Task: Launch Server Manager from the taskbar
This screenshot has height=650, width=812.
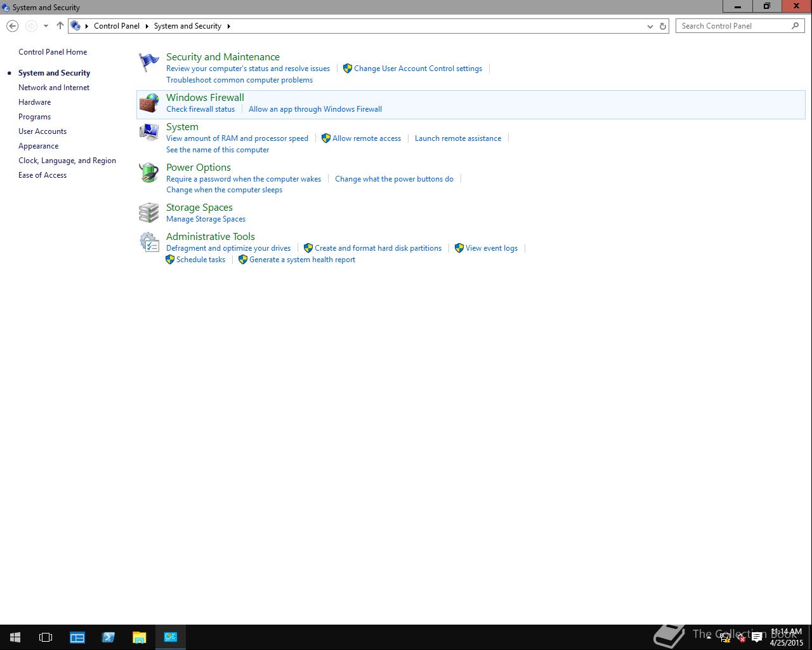Action: click(77, 637)
